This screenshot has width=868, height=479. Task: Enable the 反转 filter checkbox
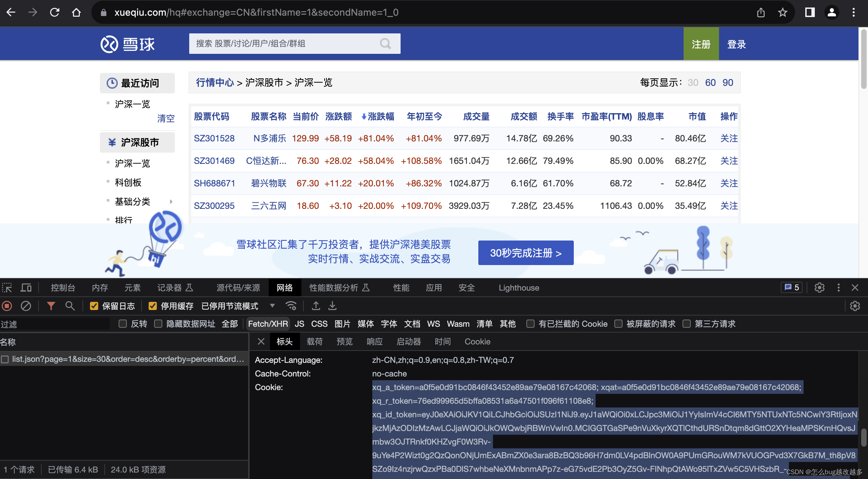123,324
